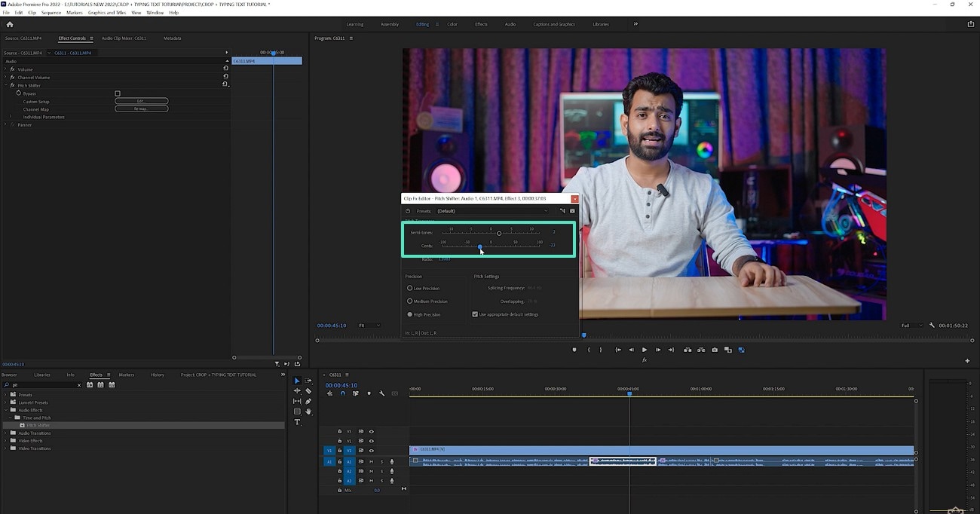
Task: Click the Edit button for Custom Setup
Action: click(141, 101)
